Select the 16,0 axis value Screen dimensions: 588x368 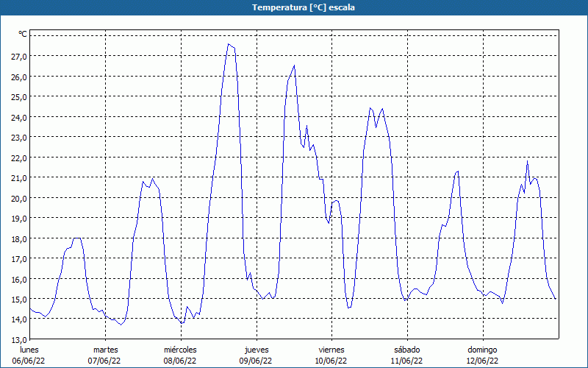(19, 279)
